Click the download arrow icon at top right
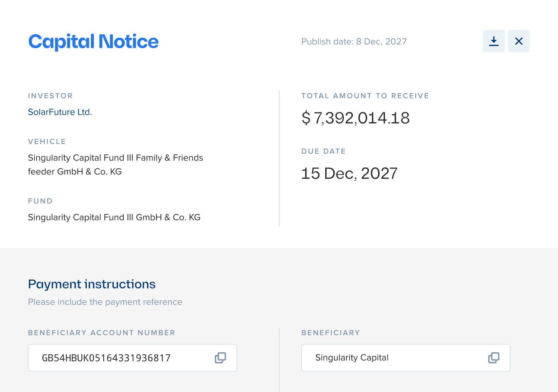 click(494, 41)
